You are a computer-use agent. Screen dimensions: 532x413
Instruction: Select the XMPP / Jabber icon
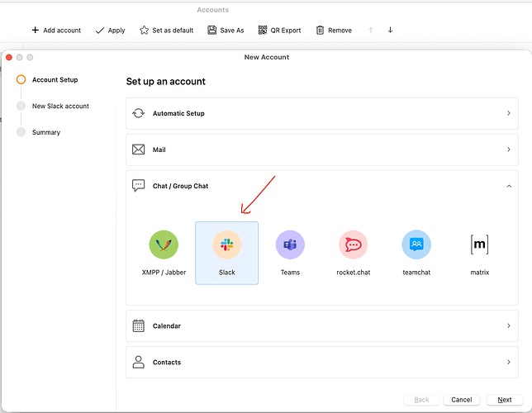[x=164, y=244]
